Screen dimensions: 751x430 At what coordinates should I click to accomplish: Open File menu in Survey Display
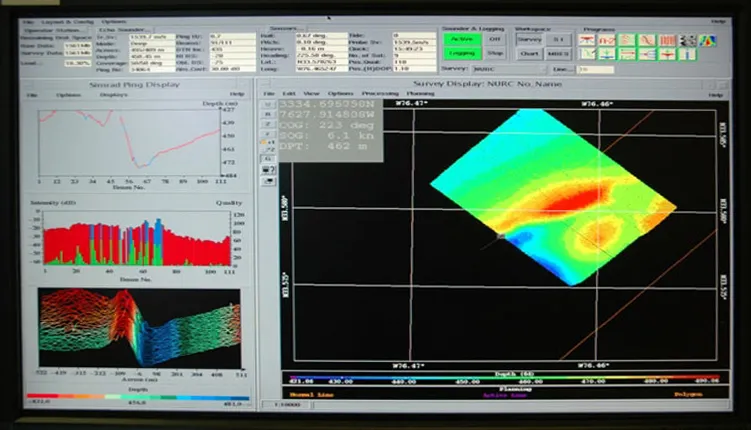click(269, 93)
